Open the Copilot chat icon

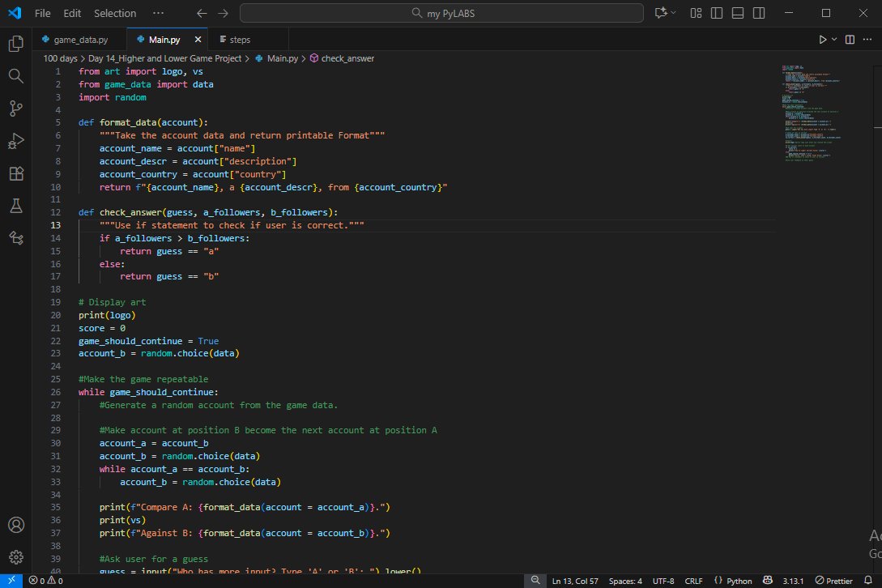[x=661, y=13]
